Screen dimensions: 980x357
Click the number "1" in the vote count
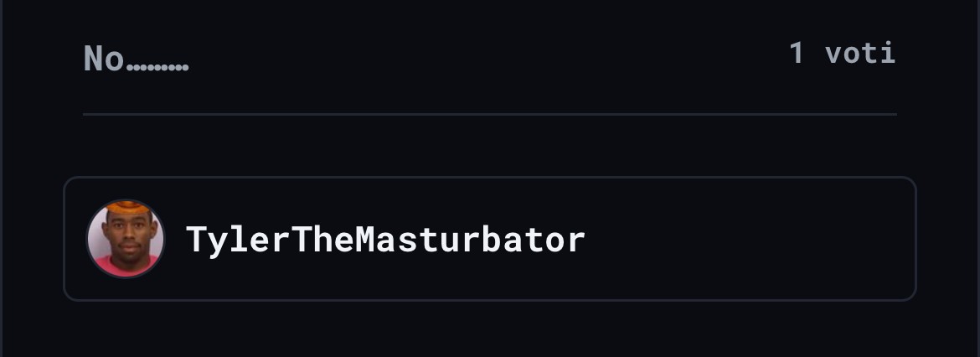[797, 53]
